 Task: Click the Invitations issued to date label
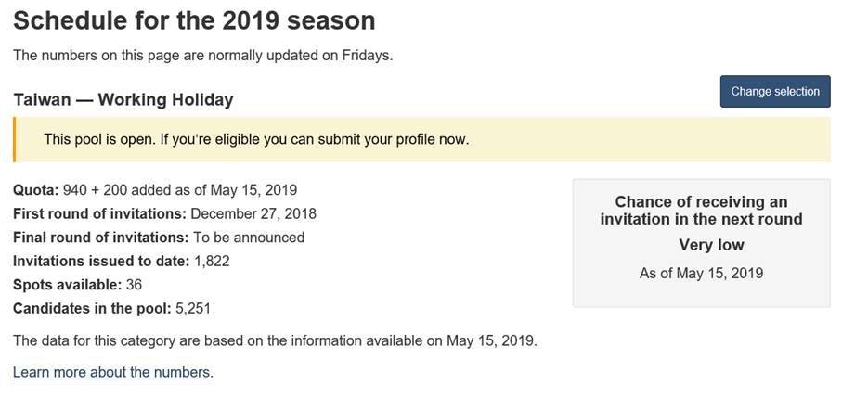click(x=101, y=261)
